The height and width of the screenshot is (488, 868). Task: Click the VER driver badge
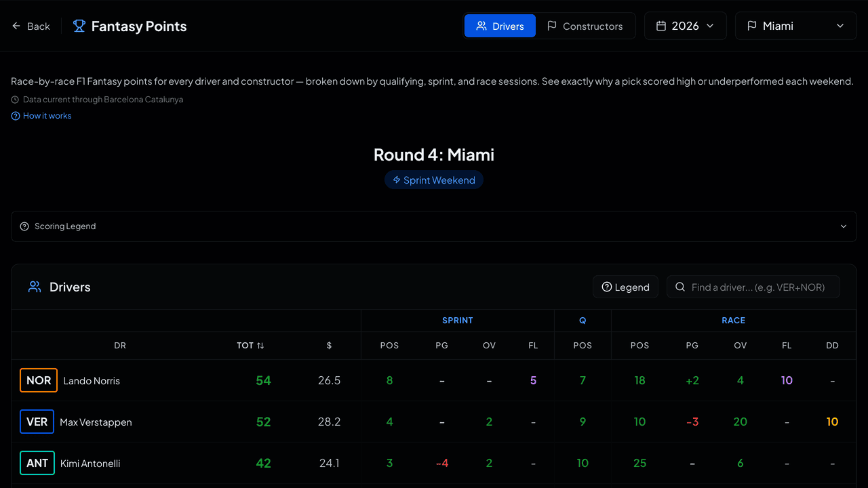(x=37, y=422)
